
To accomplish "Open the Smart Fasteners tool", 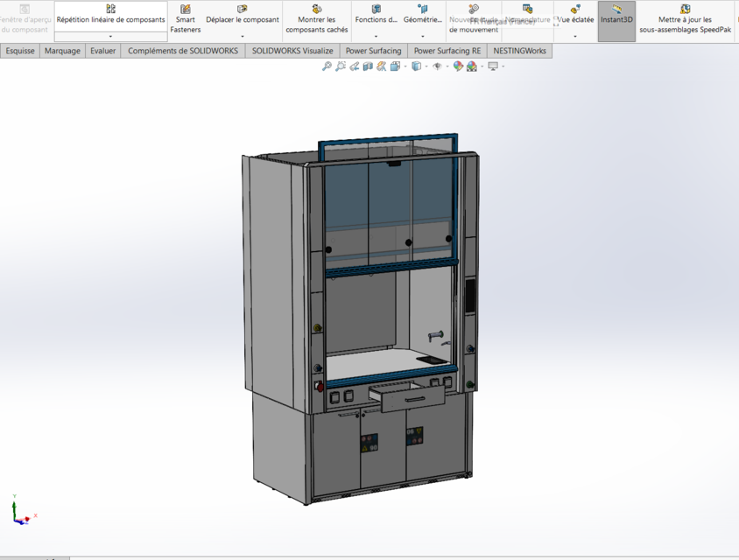I will pyautogui.click(x=185, y=19).
